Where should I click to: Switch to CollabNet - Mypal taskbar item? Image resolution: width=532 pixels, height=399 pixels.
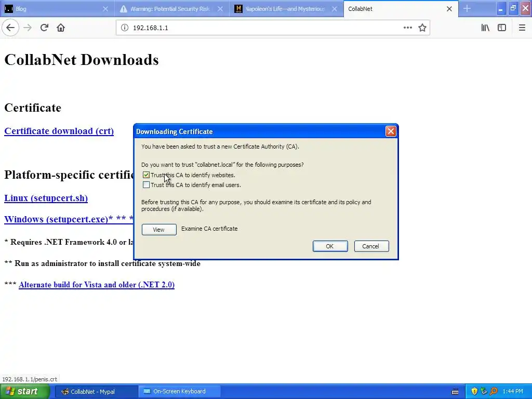coord(96,392)
